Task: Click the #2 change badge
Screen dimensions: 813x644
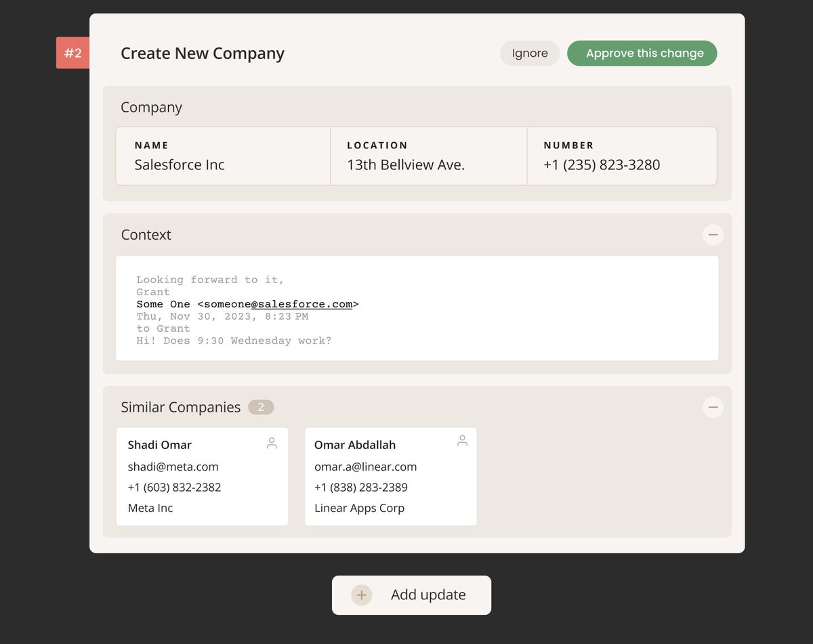Action: (x=72, y=53)
